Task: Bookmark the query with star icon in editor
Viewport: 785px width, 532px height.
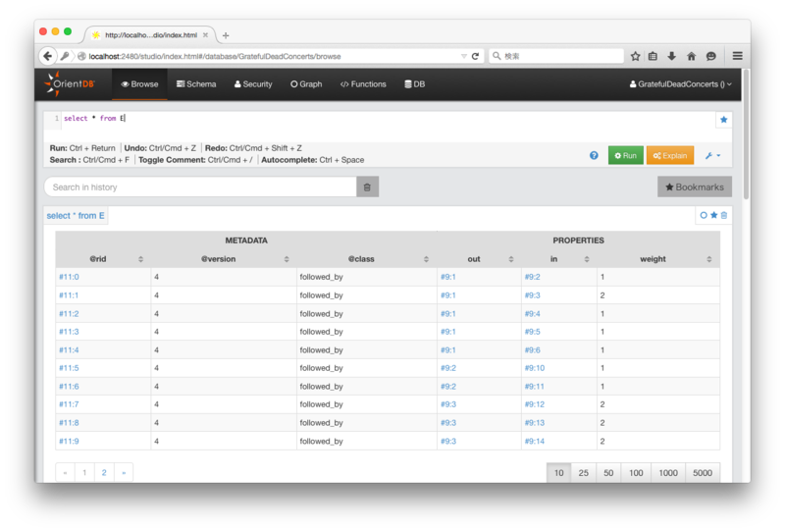Action: 723,120
